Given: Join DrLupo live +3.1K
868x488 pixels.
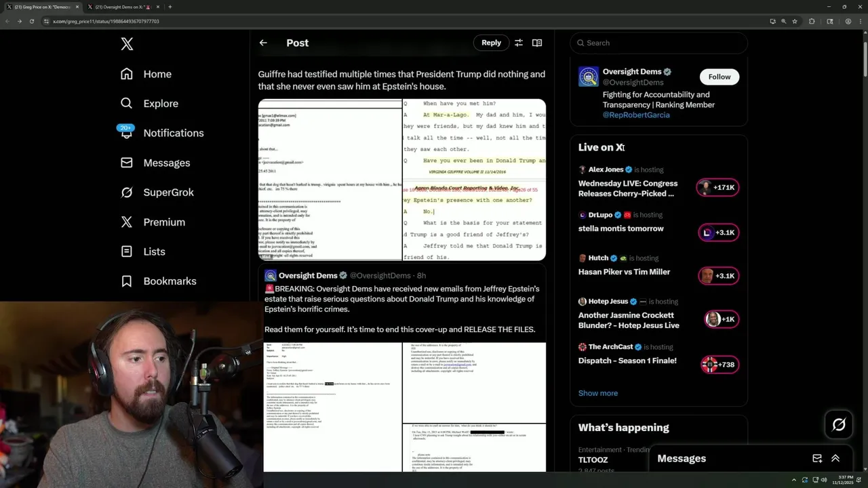Looking at the screenshot, I should click(x=718, y=232).
